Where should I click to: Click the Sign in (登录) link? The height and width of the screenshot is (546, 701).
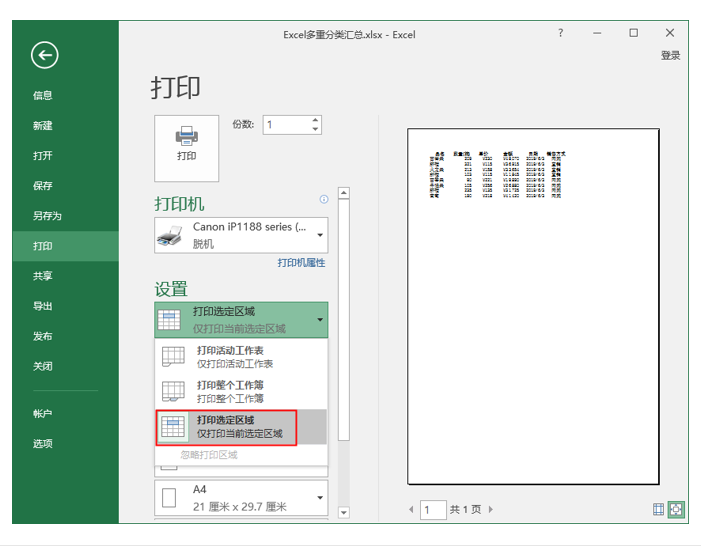pyautogui.click(x=670, y=55)
